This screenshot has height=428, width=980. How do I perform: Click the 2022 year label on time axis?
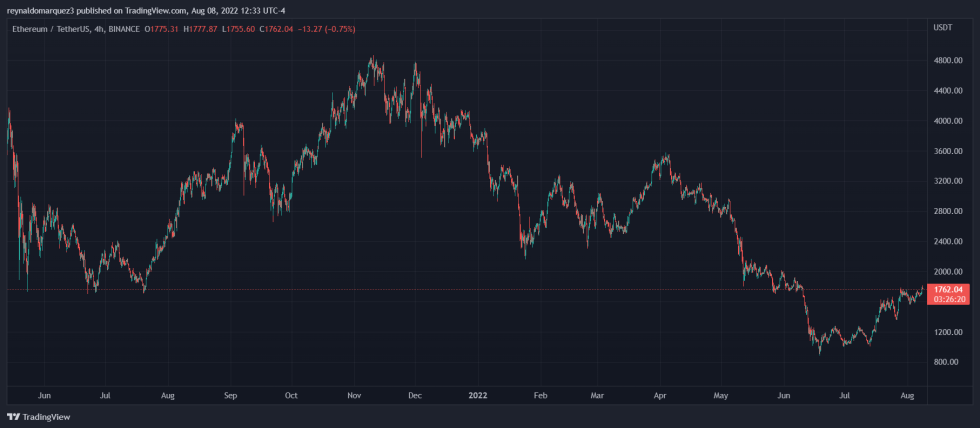(477, 396)
